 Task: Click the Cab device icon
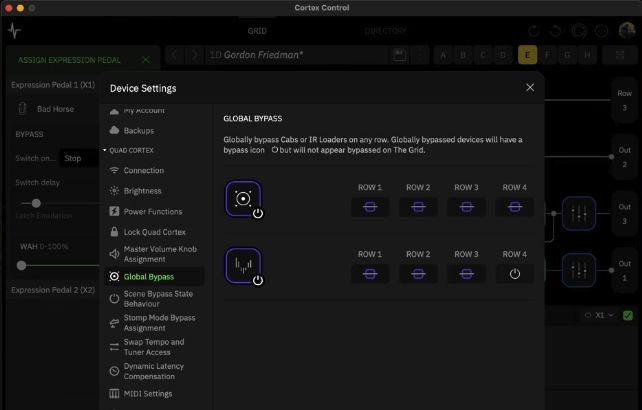[243, 199]
